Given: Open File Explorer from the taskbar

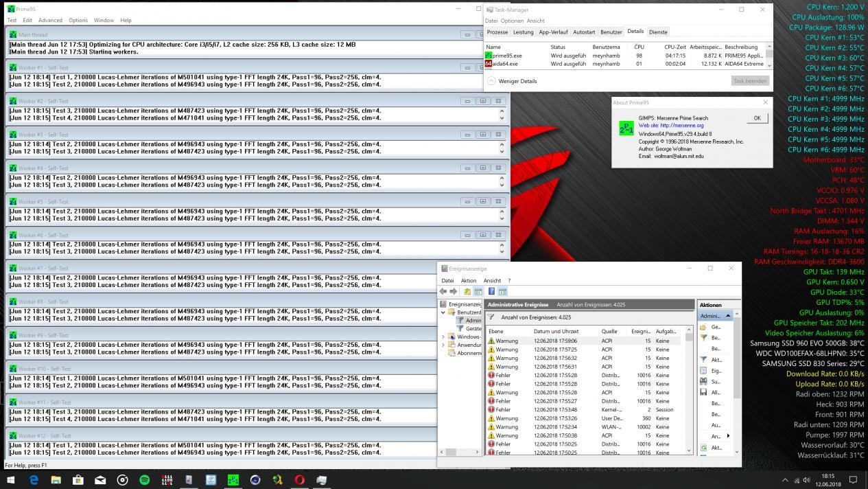Looking at the screenshot, I should pos(56,480).
